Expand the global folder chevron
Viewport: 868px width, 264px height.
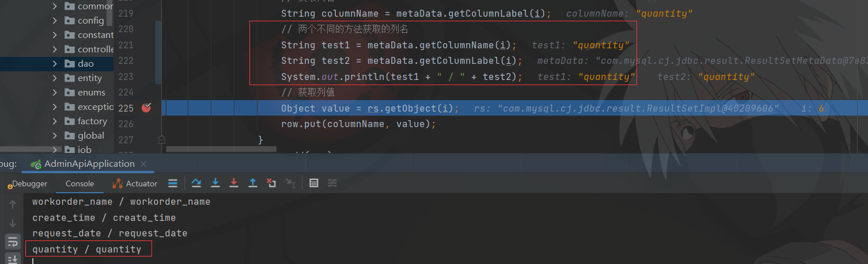tap(55, 136)
